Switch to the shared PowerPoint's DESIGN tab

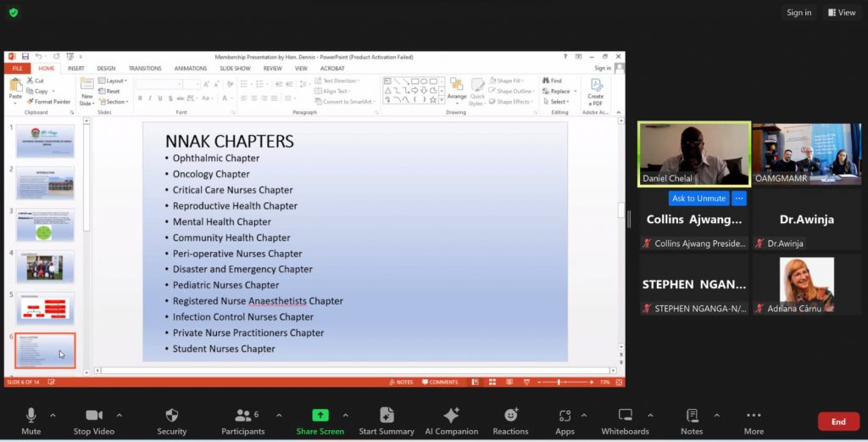pos(106,69)
